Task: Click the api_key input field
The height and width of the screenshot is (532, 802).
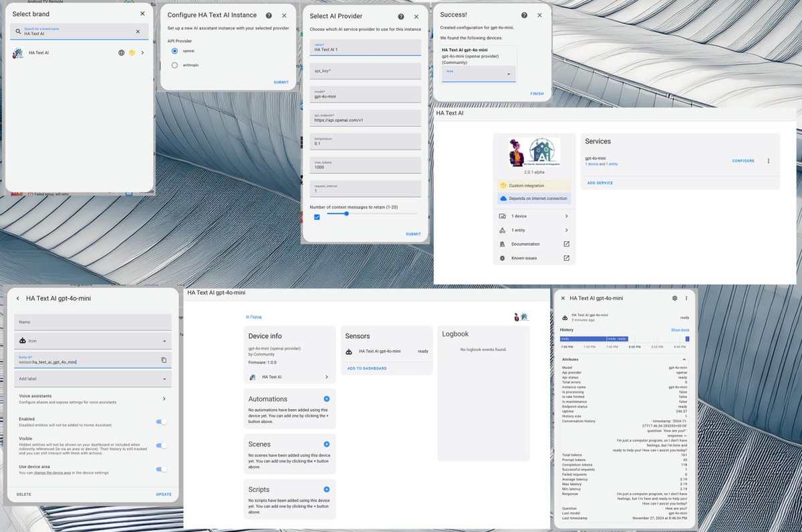Action: [x=366, y=71]
